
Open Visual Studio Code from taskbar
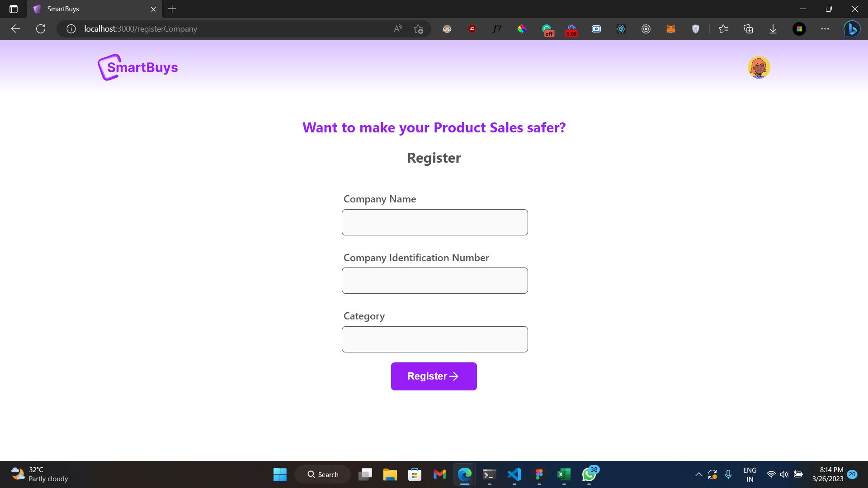pyautogui.click(x=514, y=474)
